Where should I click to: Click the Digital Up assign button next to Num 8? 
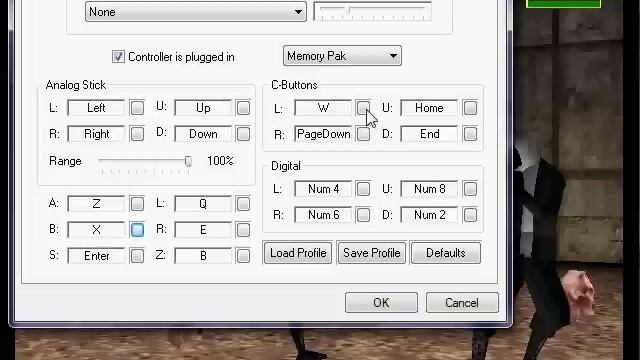tap(470, 189)
